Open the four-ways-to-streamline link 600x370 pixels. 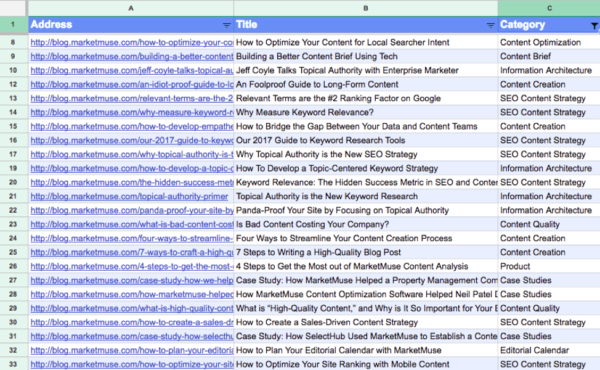pyautogui.click(x=132, y=238)
